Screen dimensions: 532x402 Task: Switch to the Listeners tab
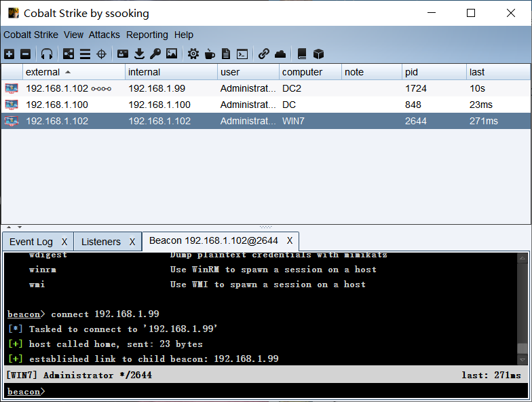(x=100, y=242)
